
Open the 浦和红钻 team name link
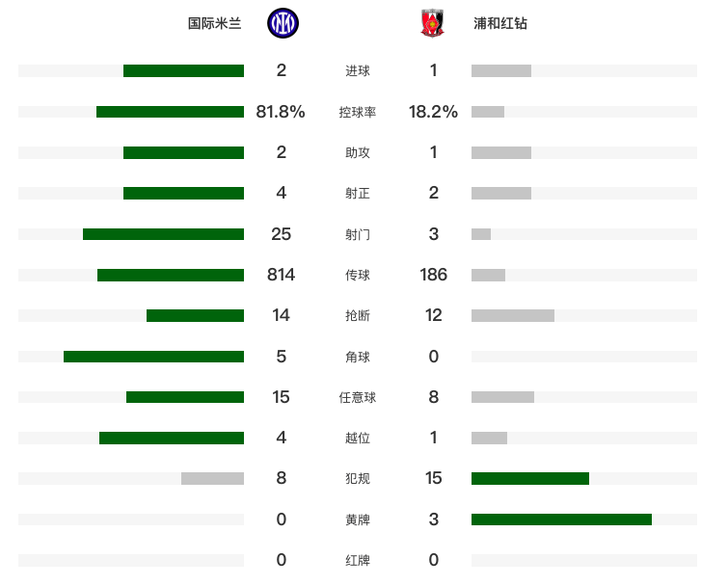coord(500,23)
